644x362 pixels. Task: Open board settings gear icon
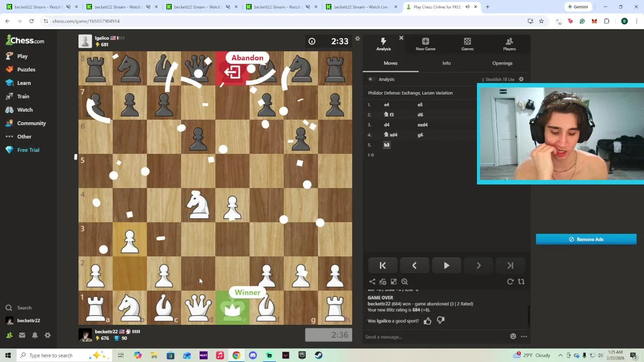pyautogui.click(x=358, y=39)
